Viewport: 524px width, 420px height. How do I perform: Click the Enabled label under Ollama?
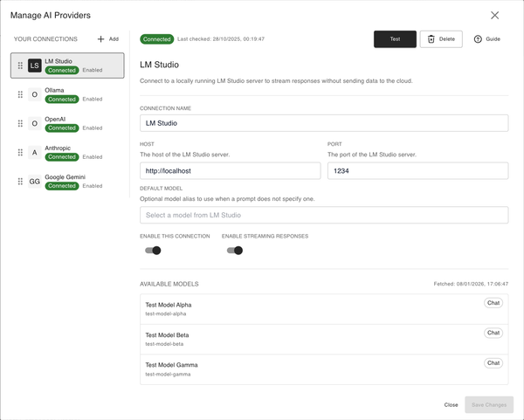point(93,100)
